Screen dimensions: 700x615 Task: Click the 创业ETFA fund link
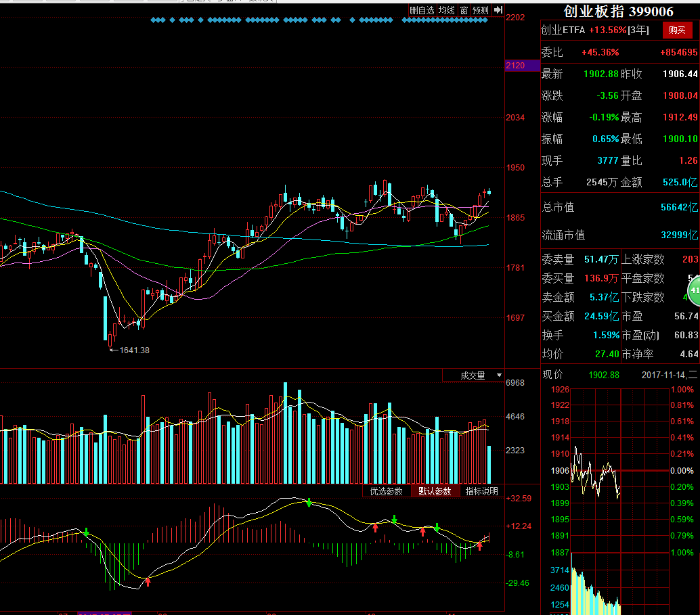[x=563, y=30]
